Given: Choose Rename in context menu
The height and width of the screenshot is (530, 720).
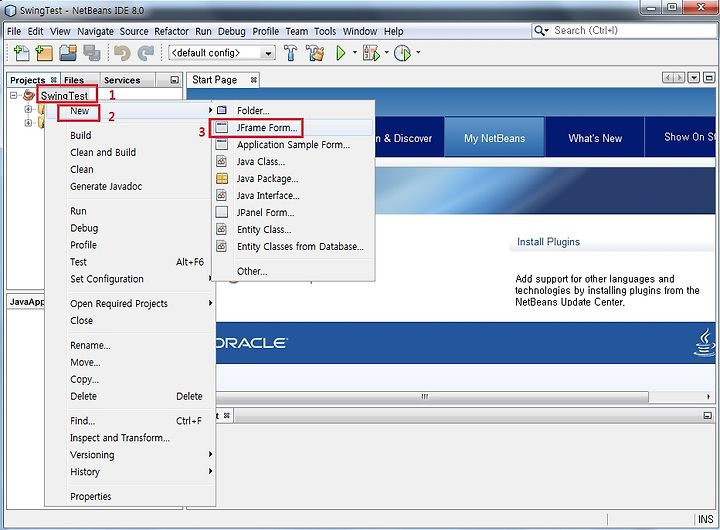Looking at the screenshot, I should (x=90, y=345).
